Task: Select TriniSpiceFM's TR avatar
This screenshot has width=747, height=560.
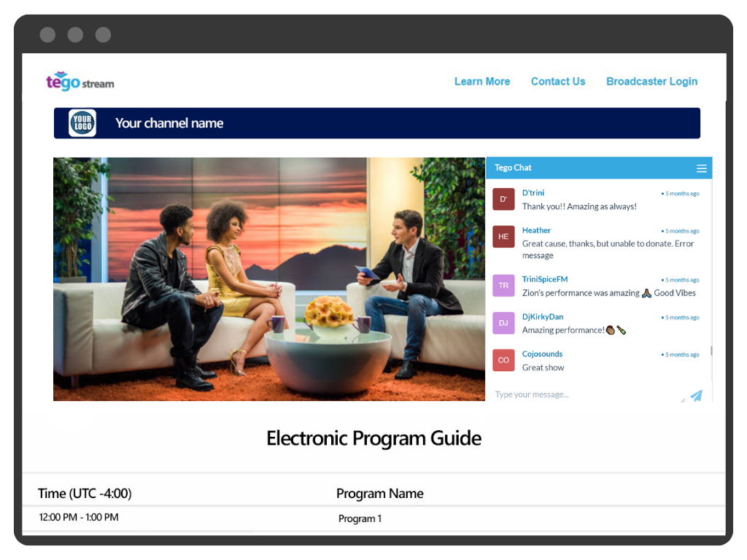Action: [x=503, y=286]
